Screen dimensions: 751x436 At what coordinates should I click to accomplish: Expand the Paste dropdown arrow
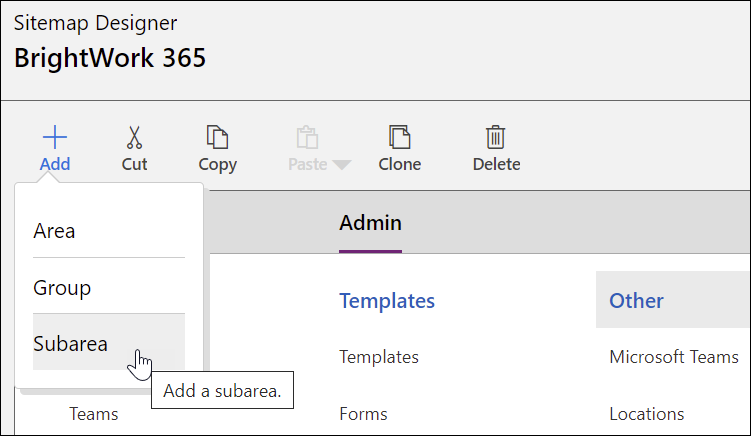(342, 165)
